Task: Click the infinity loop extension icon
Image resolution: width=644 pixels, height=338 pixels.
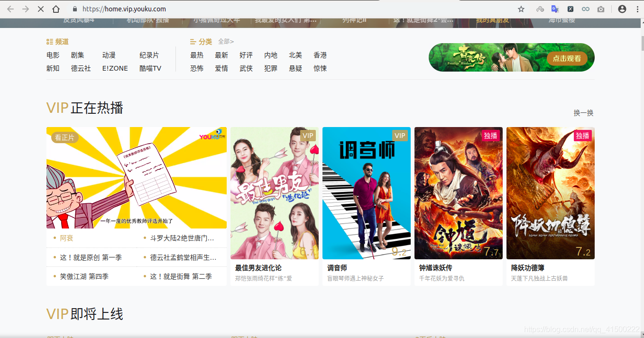Action: 586,9
